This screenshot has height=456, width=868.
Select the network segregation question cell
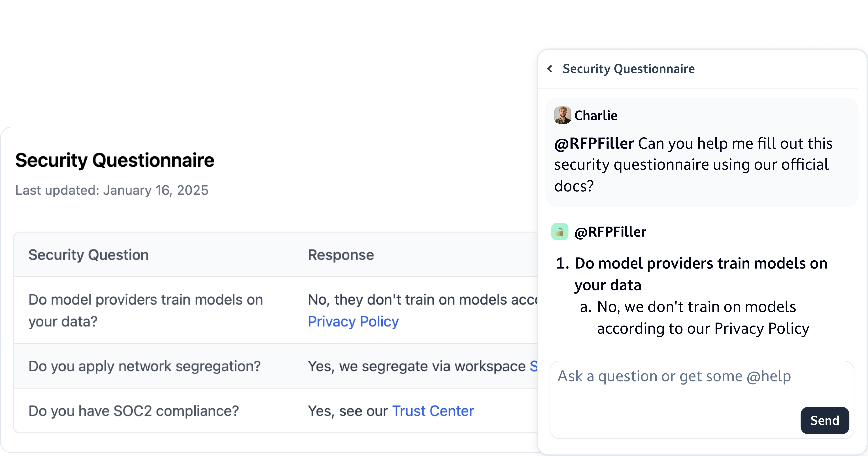tap(144, 366)
